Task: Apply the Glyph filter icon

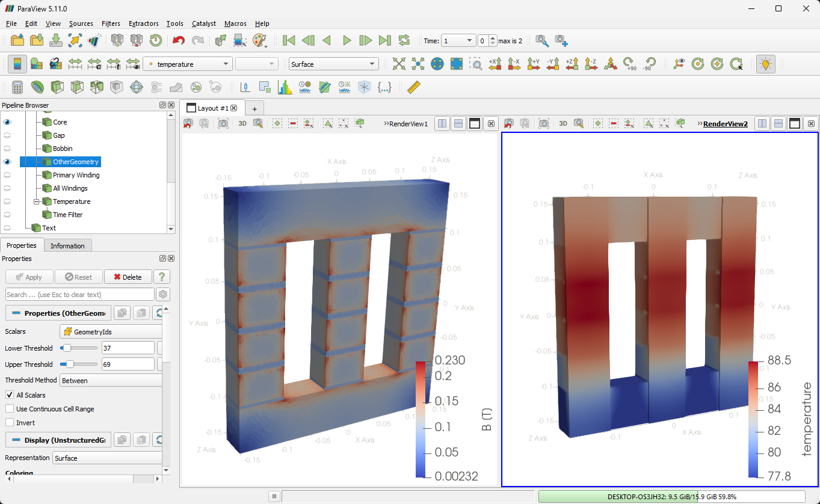Action: point(136,87)
